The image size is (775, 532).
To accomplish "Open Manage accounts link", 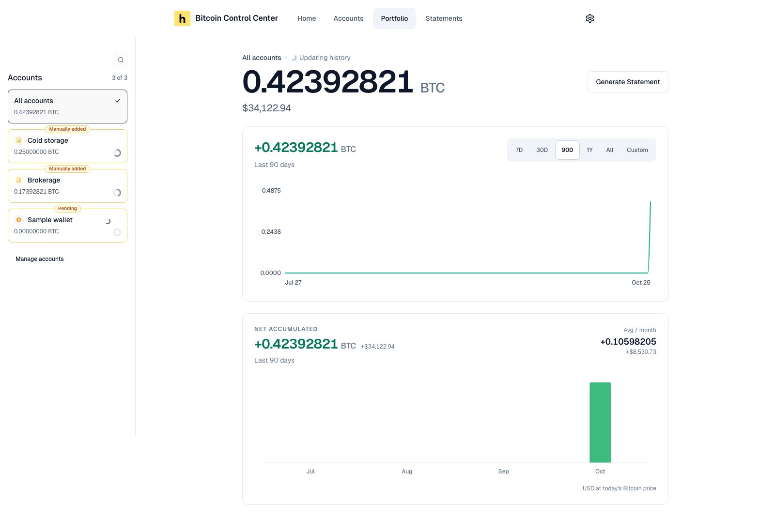I will point(40,259).
